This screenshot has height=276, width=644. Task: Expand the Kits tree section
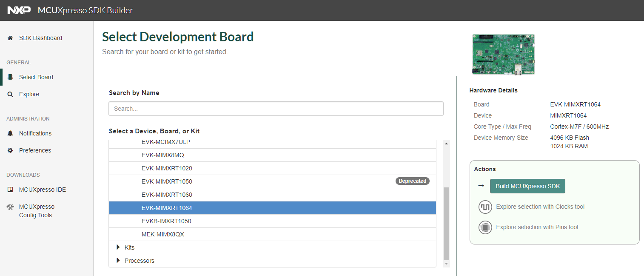[x=118, y=247]
